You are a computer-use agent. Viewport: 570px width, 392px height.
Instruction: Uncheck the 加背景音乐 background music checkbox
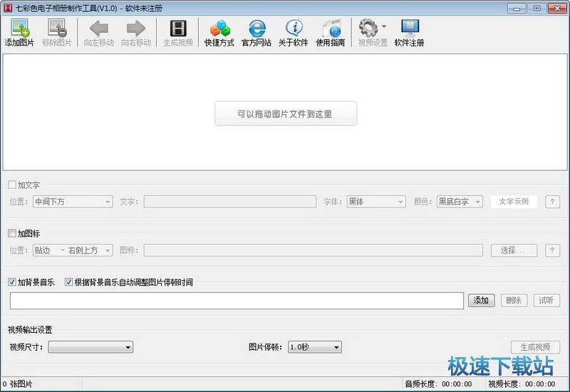[11, 282]
